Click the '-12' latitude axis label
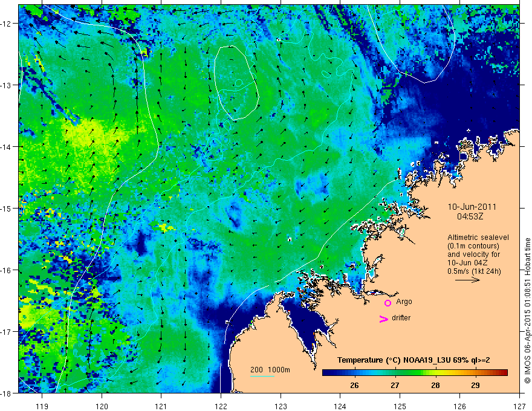The width and height of the screenshot is (532, 411). tap(7, 24)
